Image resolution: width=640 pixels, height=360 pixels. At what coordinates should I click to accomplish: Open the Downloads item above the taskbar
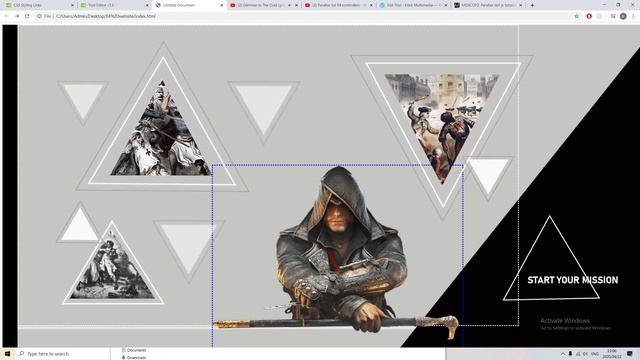point(134,358)
